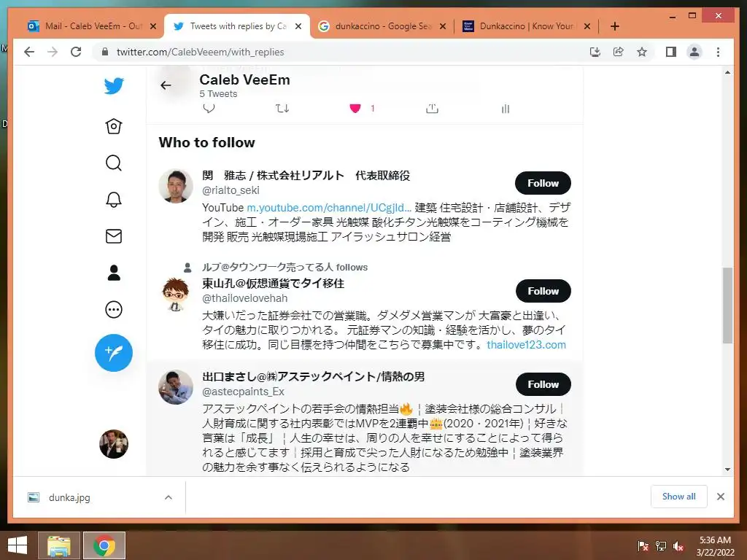Viewport: 747px width, 560px height.
Task: Click the account avatar at sidebar bottom
Action: point(113,444)
